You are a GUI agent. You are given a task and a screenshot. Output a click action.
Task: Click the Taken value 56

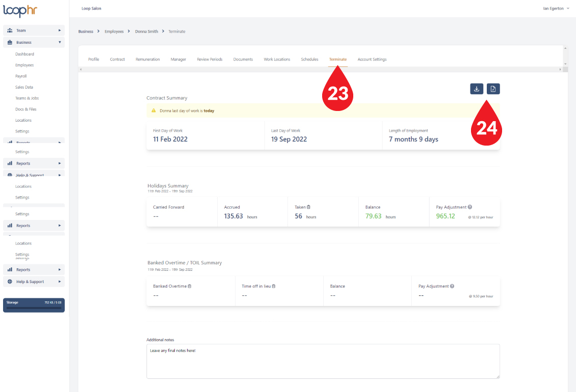298,216
